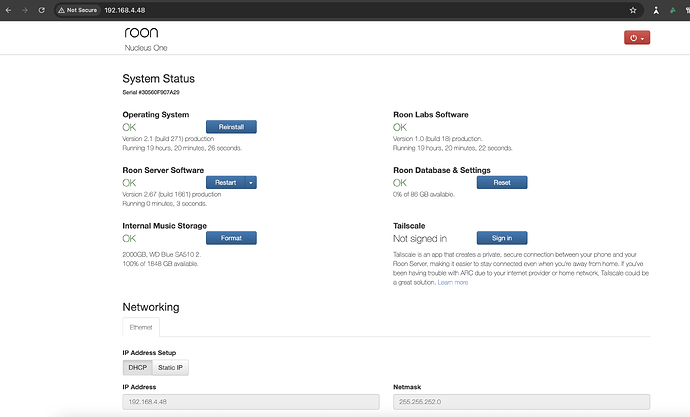Click the Roon Labs Software OK status
Viewport: 690px width, 417px height.
pyautogui.click(x=400, y=128)
